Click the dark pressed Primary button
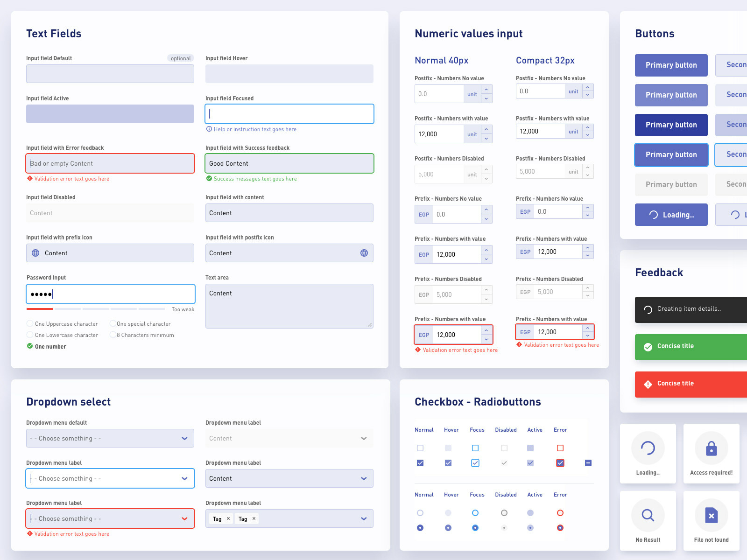747x560 pixels. coord(671,125)
